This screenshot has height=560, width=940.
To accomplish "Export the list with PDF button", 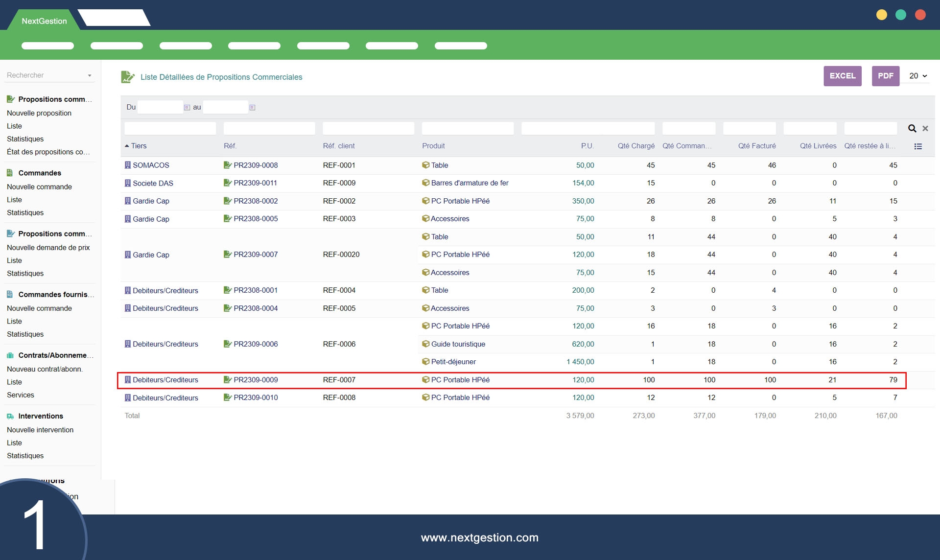I will pos(885,76).
